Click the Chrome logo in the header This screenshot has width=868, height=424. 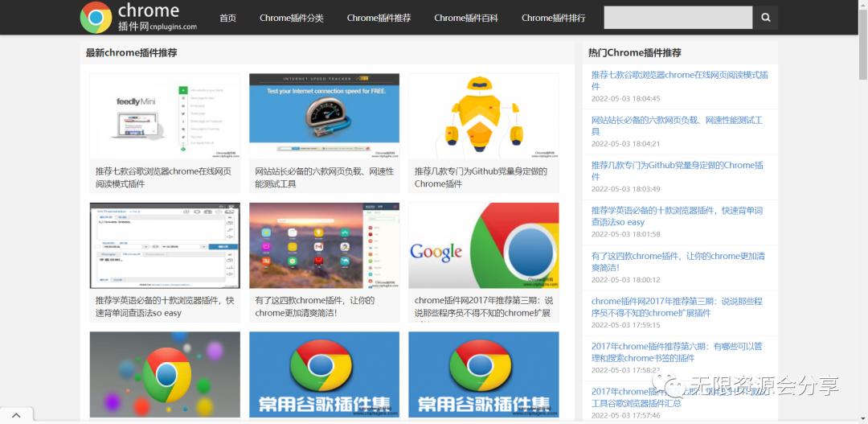[x=96, y=17]
